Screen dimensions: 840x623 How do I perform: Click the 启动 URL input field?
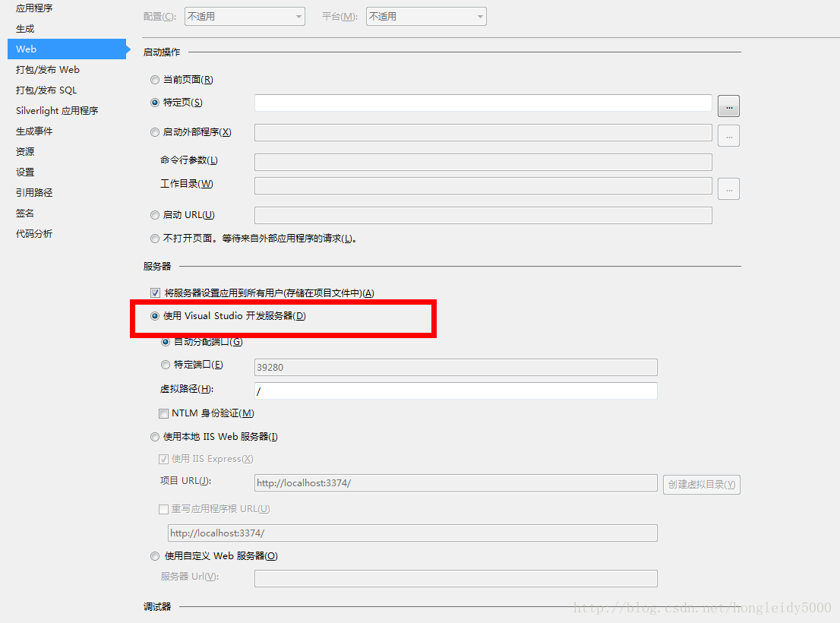(x=483, y=215)
